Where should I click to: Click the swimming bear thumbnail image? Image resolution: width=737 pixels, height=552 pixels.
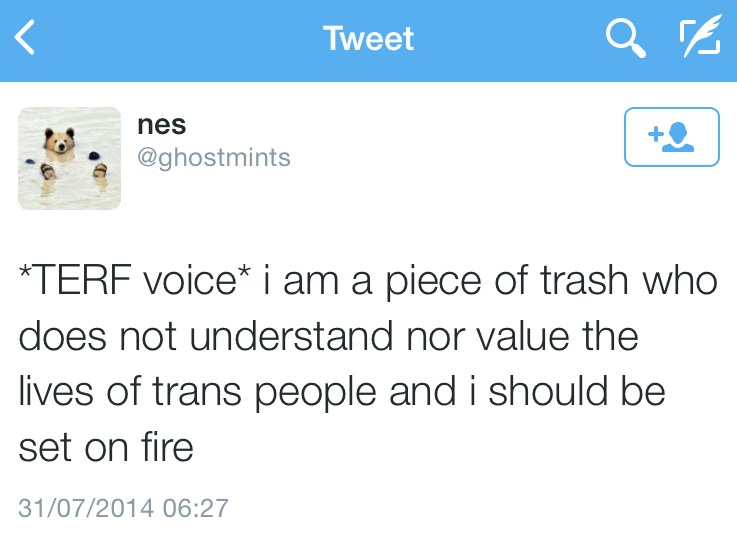[70, 158]
